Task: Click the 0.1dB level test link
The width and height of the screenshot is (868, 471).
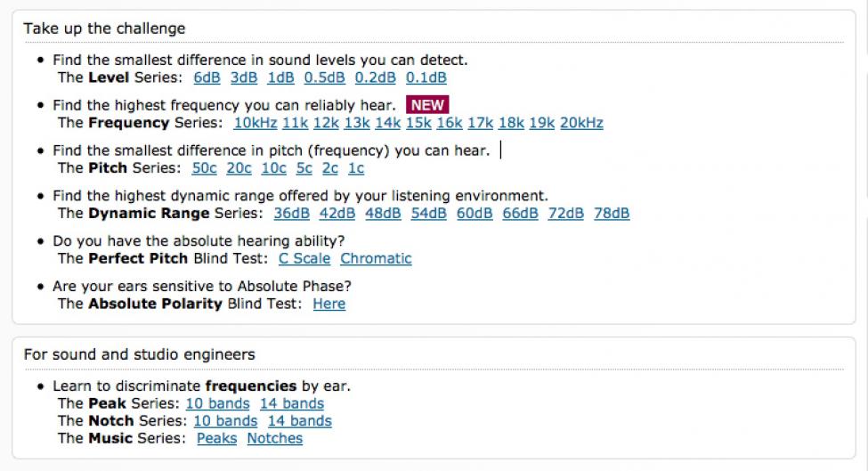Action: [426, 77]
